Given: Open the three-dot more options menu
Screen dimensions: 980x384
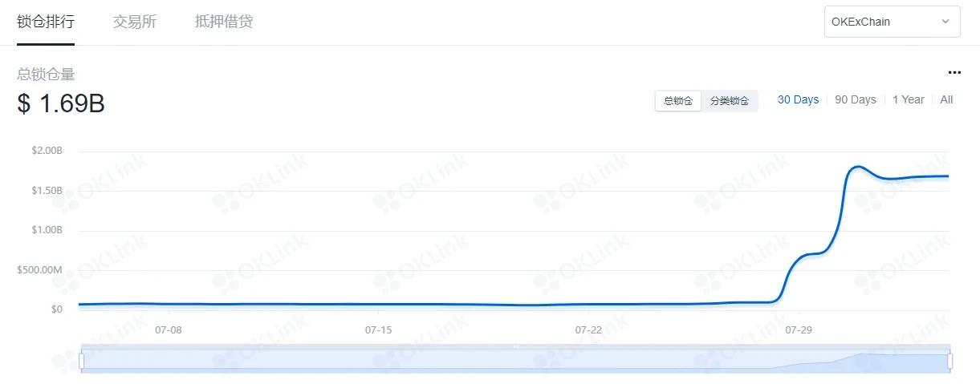Looking at the screenshot, I should 954,72.
